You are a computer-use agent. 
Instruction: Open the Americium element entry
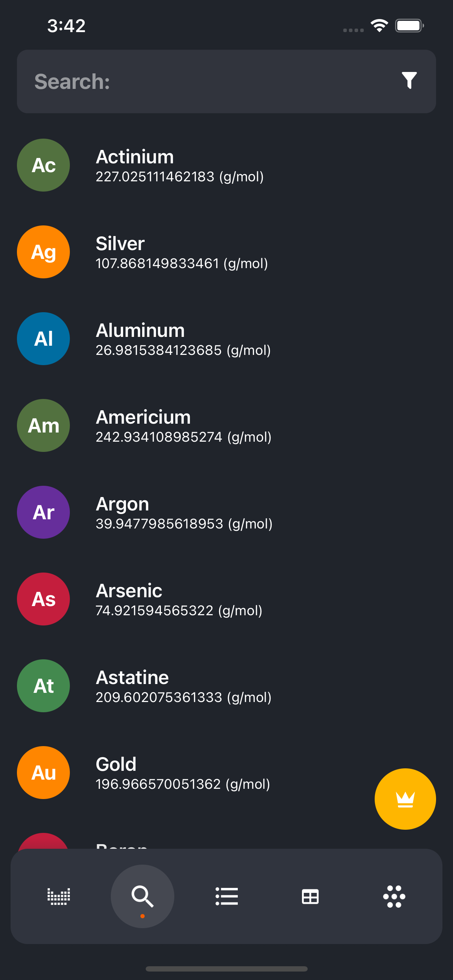tap(226, 425)
